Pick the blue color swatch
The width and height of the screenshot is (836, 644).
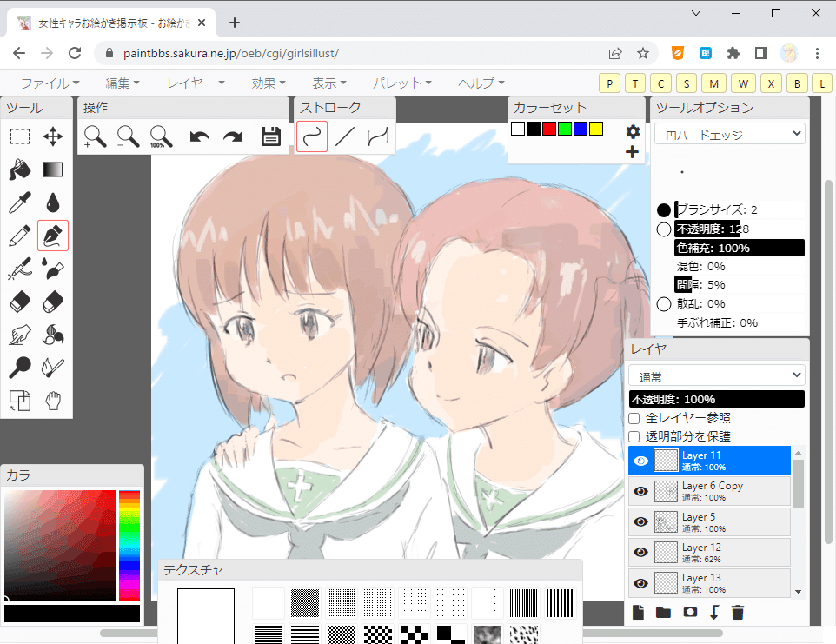point(581,129)
